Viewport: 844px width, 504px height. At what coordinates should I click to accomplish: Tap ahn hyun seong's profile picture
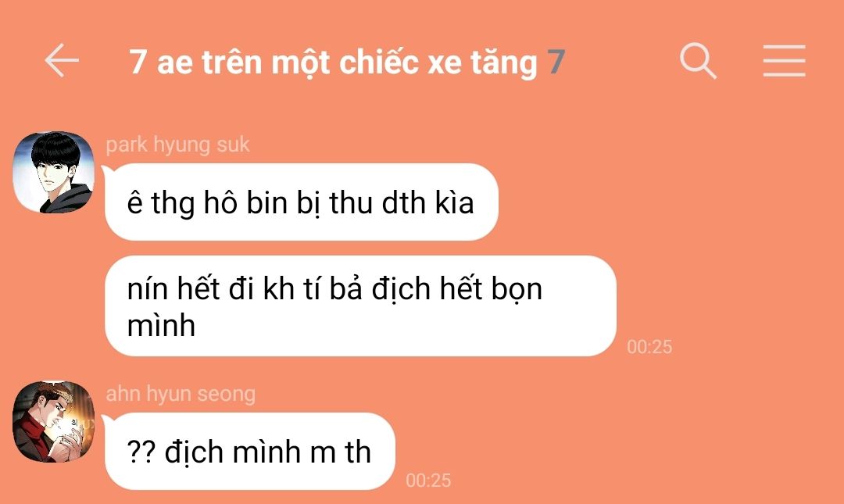tap(53, 422)
